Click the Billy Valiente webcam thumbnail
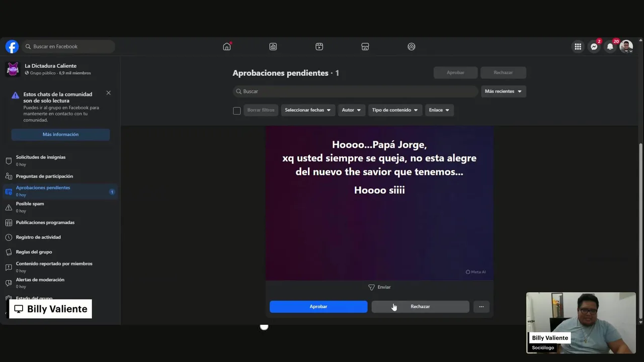Viewport: 644px width, 362px height. pyautogui.click(x=581, y=323)
